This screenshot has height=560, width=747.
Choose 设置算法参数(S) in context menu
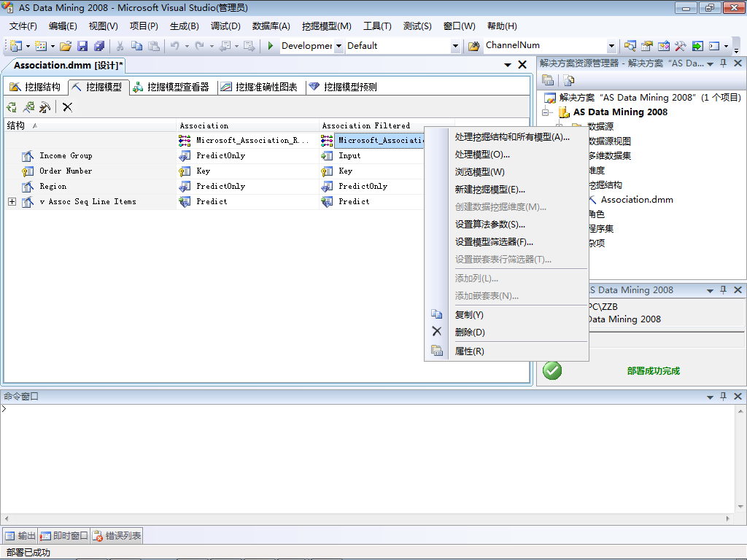(489, 225)
